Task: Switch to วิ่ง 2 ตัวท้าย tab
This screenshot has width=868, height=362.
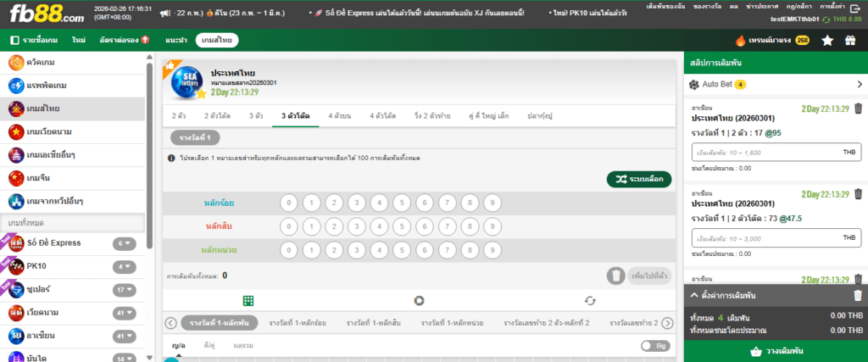Action: (431, 116)
